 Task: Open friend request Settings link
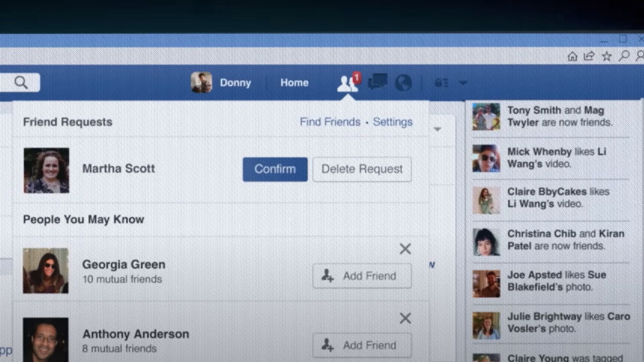point(392,122)
